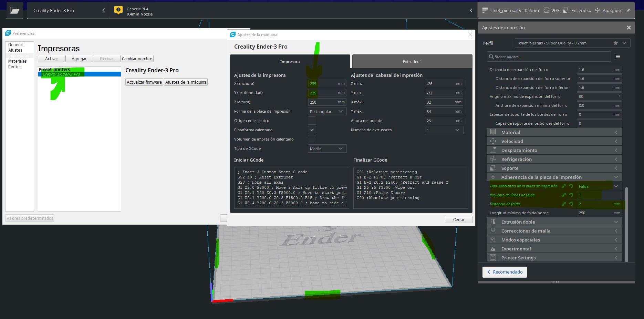This screenshot has width=644, height=319.
Task: Click the yellow Generic PLA extruder icon
Action: pos(118,10)
